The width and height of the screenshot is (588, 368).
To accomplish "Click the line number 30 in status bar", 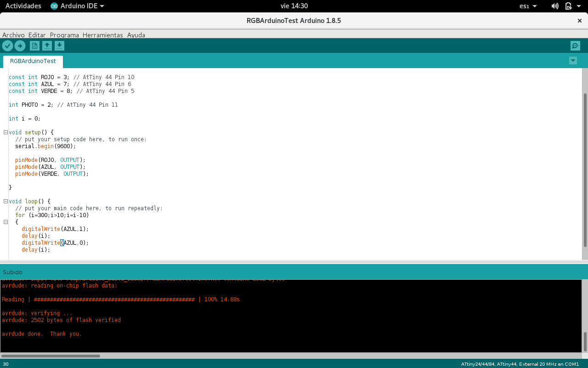I will click(6, 364).
